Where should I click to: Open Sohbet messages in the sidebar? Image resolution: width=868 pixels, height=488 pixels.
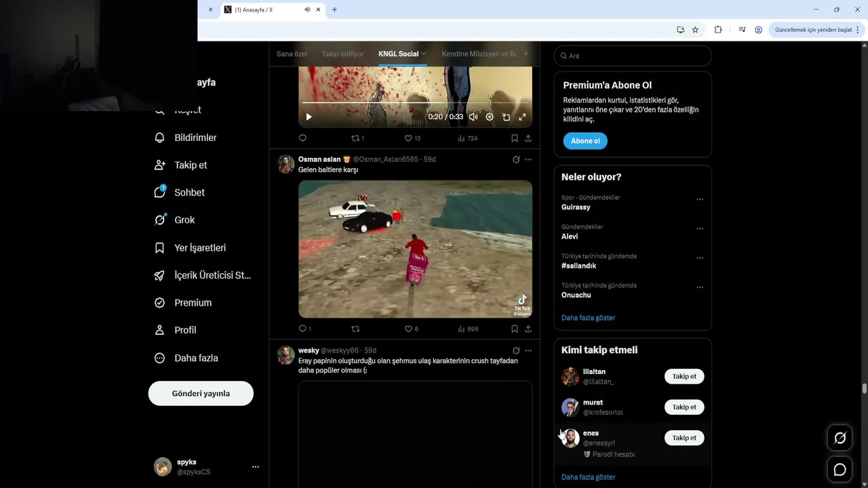180,192
